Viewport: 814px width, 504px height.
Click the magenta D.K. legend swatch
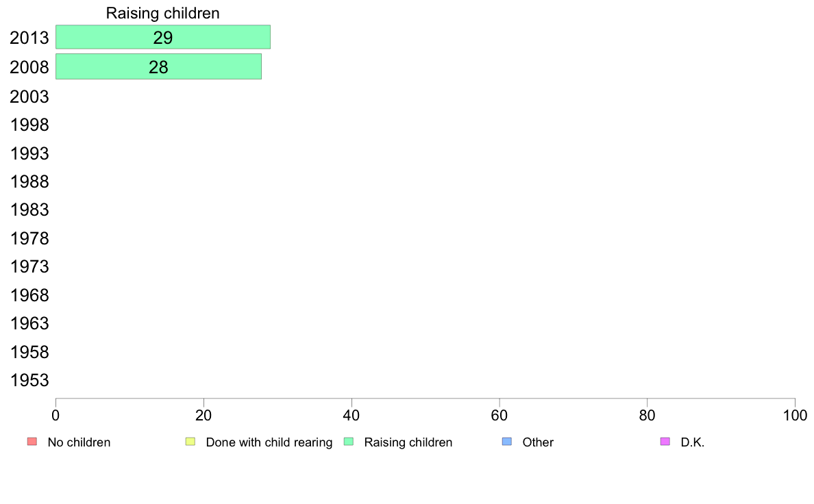[x=665, y=442]
